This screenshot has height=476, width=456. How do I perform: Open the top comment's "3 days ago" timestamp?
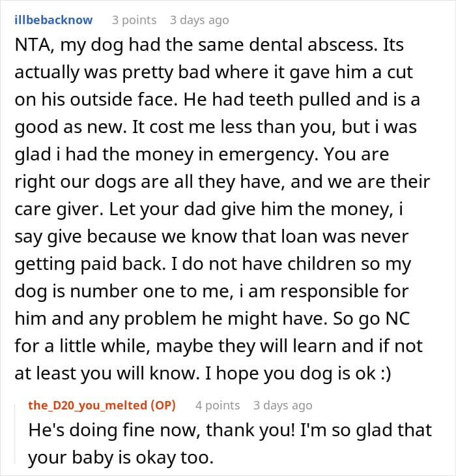pos(199,20)
